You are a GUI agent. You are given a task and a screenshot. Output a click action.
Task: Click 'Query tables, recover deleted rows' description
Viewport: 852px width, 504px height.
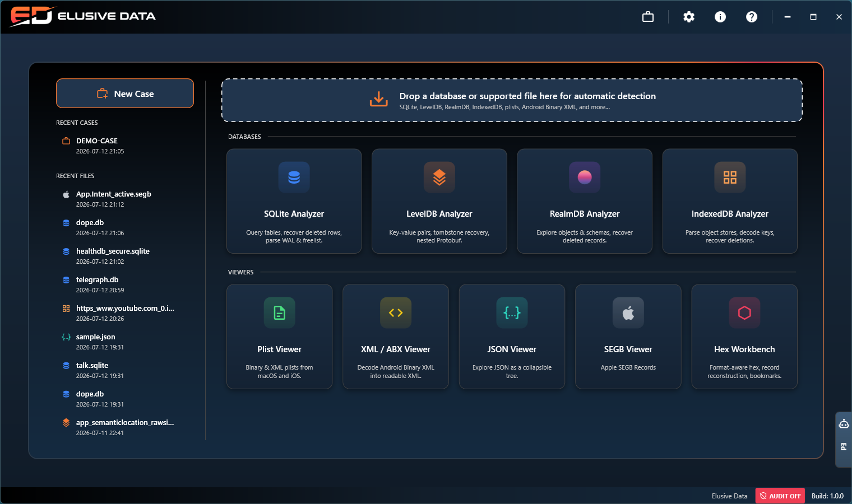(294, 236)
